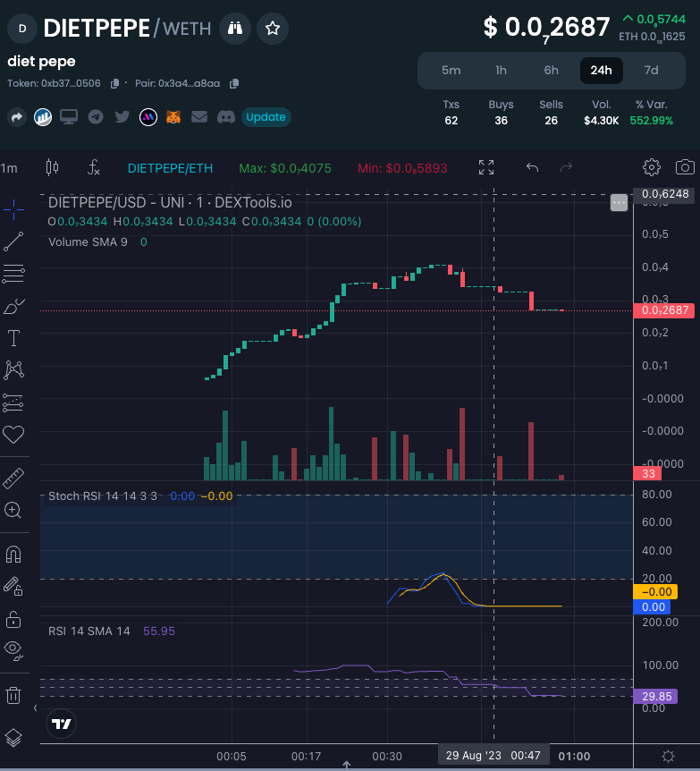Select the 6h timeframe tab
This screenshot has height=771, width=700.
click(551, 71)
